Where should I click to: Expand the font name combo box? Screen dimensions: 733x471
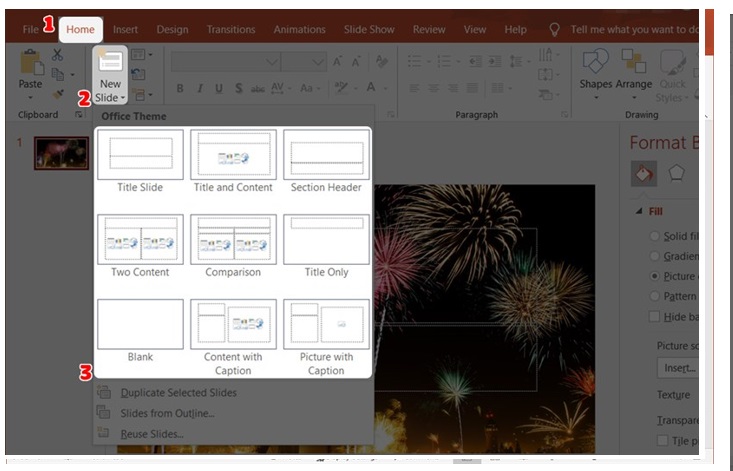pos(271,62)
